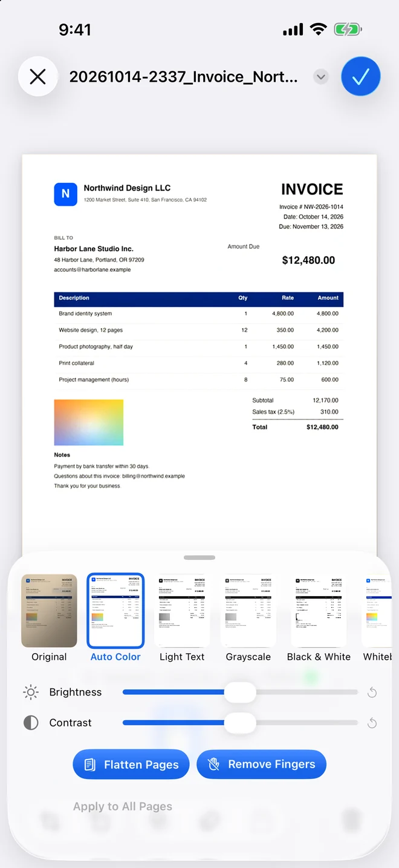Tap the INVOICE heading
This screenshot has width=399, height=868.
pyautogui.click(x=312, y=189)
